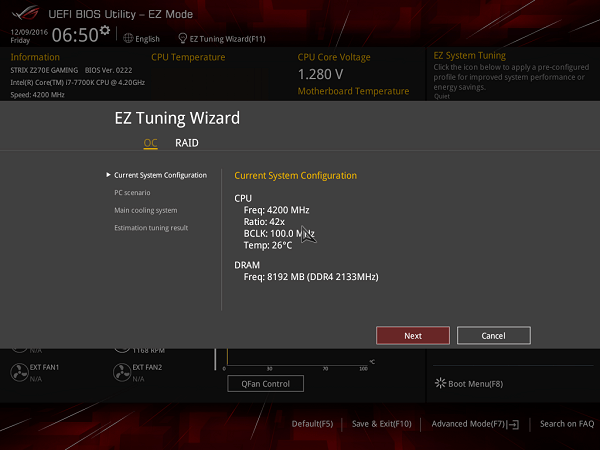Switch to the RAID tab
The width and height of the screenshot is (600, 450).
187,143
